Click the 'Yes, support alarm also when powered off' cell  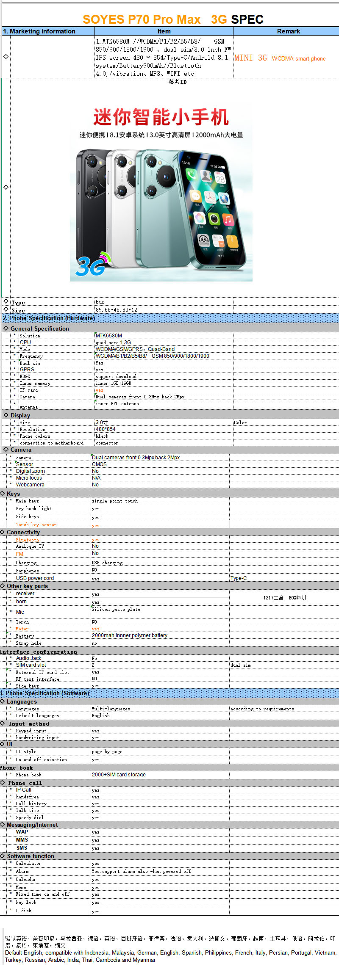(160, 871)
